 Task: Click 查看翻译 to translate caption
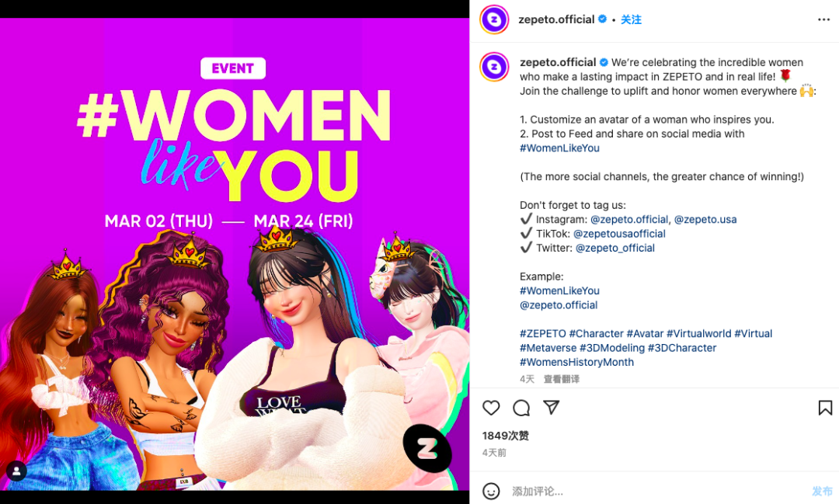562,379
